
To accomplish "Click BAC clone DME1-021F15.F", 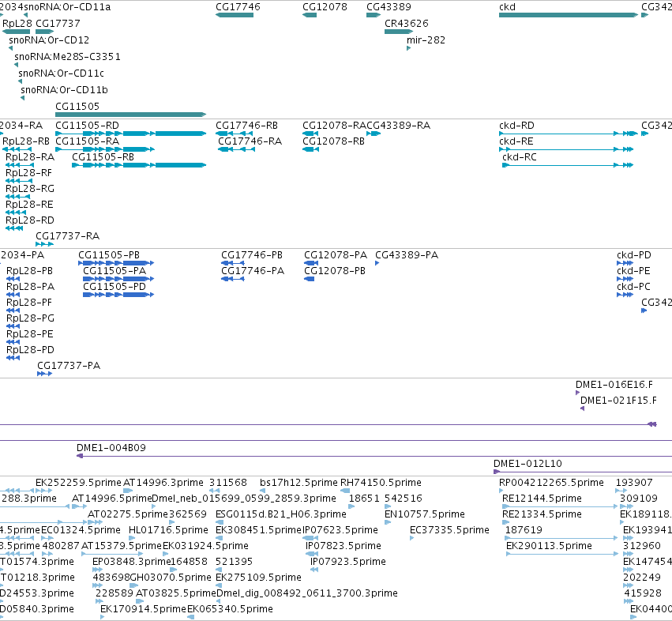I will click(x=618, y=400).
